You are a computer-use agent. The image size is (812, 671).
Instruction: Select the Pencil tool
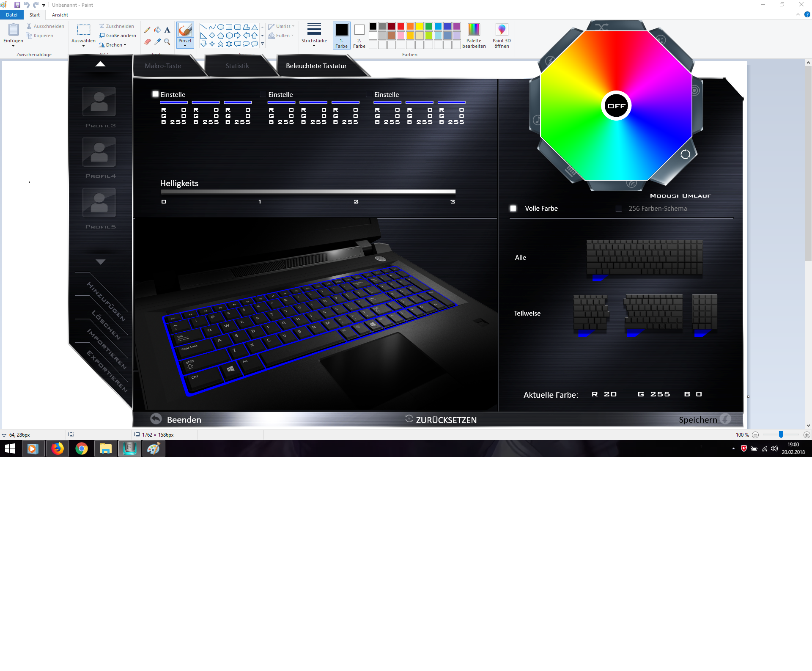coord(147,30)
